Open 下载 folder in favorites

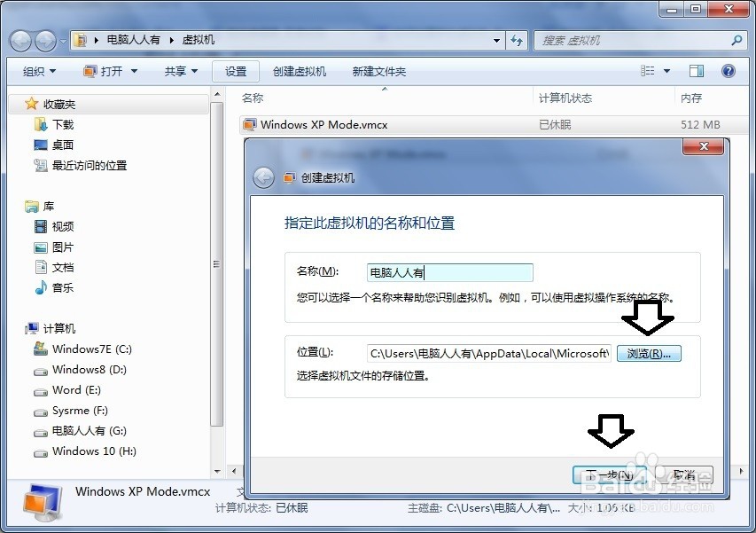tap(63, 124)
